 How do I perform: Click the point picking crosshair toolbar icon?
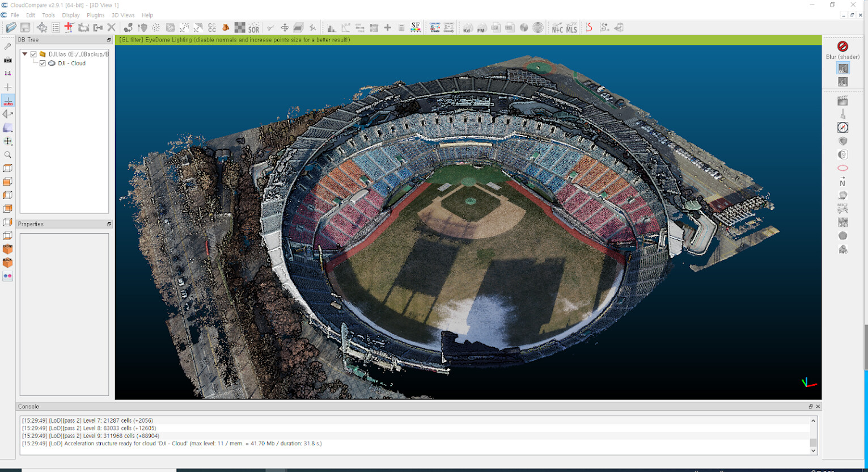[42, 27]
